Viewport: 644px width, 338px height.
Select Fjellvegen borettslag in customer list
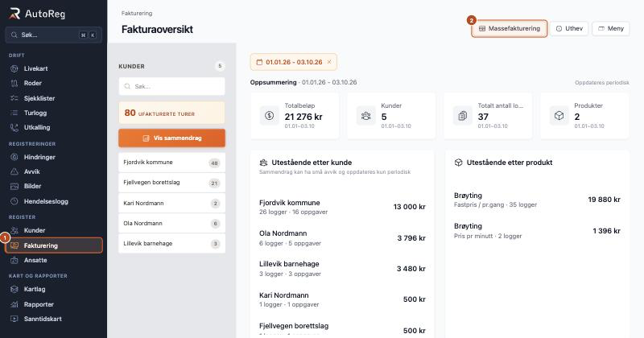[x=171, y=183]
